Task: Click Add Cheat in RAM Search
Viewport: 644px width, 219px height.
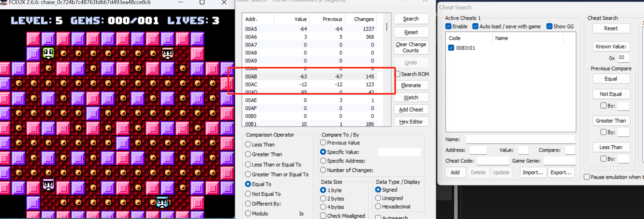Action: pos(411,110)
